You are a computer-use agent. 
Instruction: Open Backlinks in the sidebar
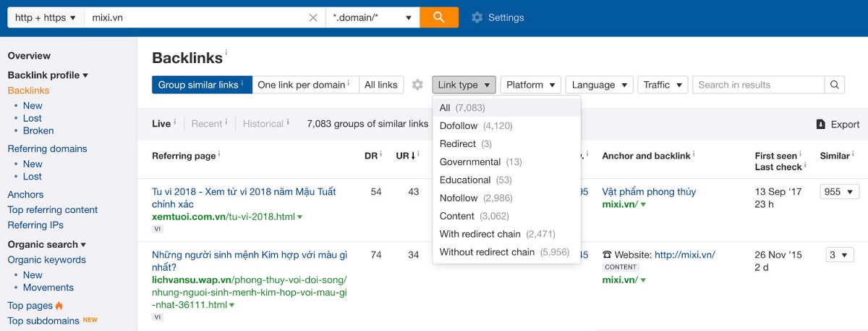click(28, 91)
